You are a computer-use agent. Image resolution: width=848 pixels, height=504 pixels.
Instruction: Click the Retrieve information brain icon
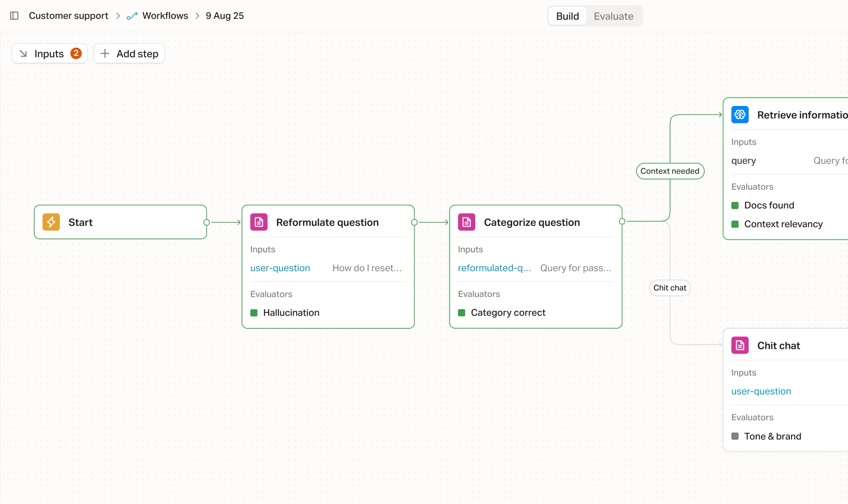740,115
